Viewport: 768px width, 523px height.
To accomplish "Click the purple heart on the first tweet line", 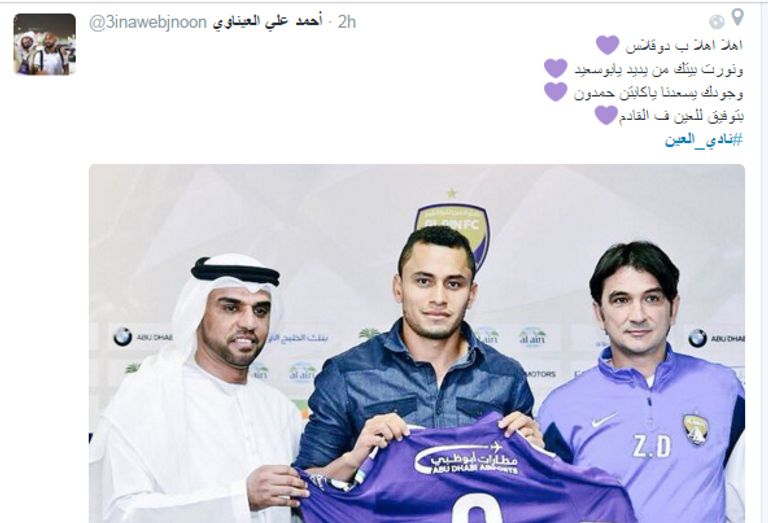I will [607, 45].
